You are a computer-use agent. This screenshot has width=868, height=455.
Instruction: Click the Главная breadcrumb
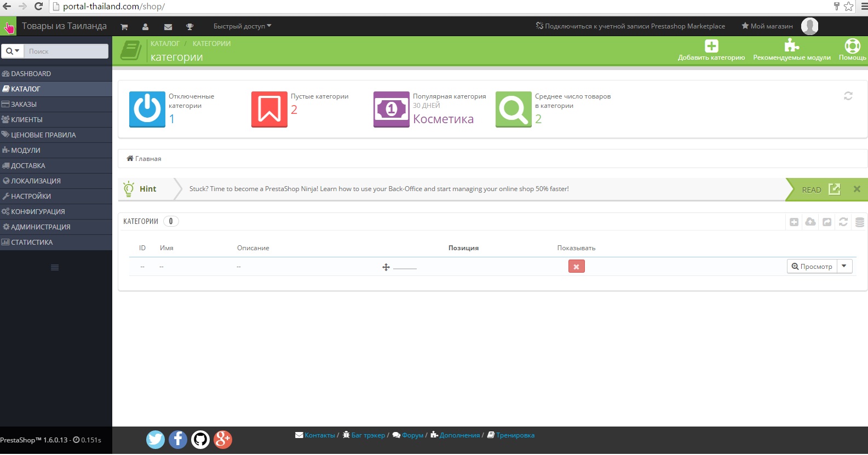pyautogui.click(x=144, y=159)
